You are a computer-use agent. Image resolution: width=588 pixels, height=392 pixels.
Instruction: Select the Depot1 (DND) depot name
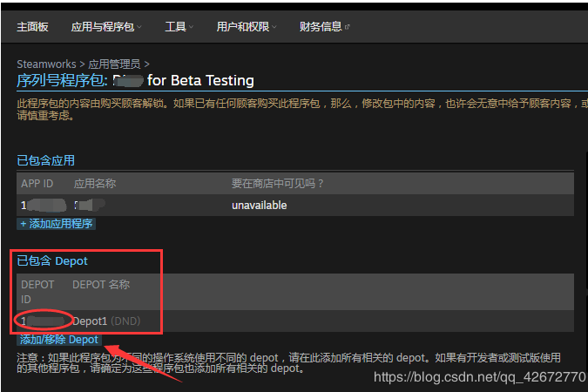click(106, 321)
